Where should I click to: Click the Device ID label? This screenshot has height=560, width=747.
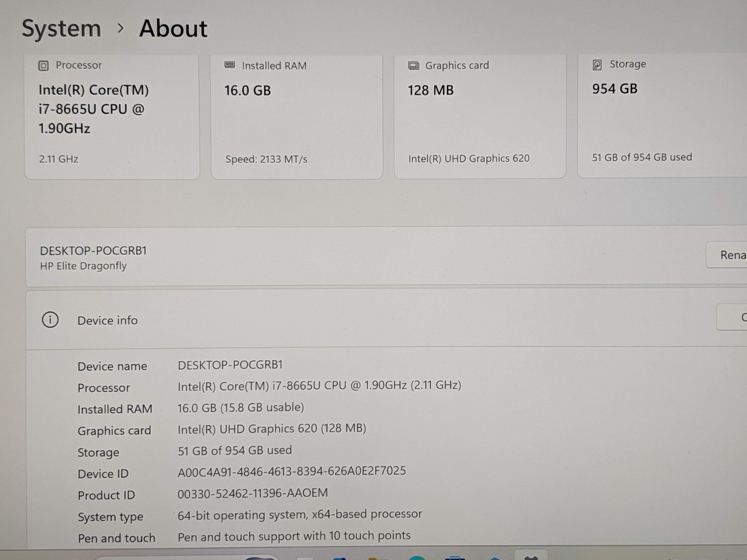[x=103, y=474]
